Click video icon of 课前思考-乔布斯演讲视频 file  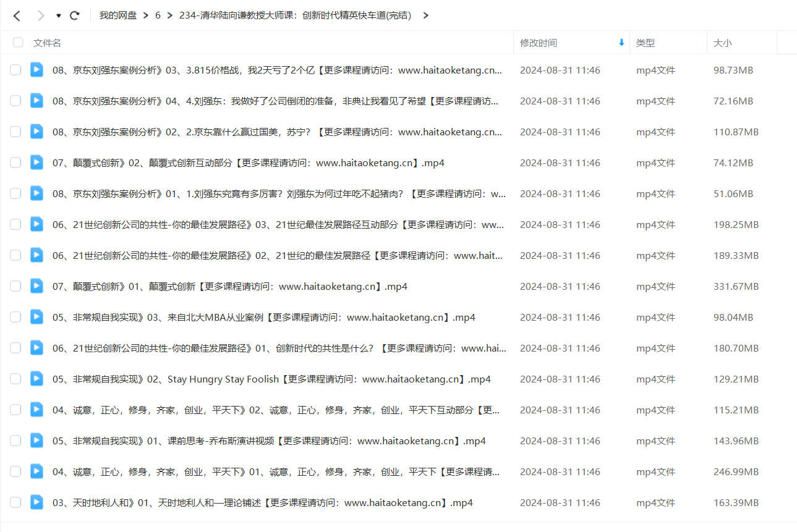point(36,440)
